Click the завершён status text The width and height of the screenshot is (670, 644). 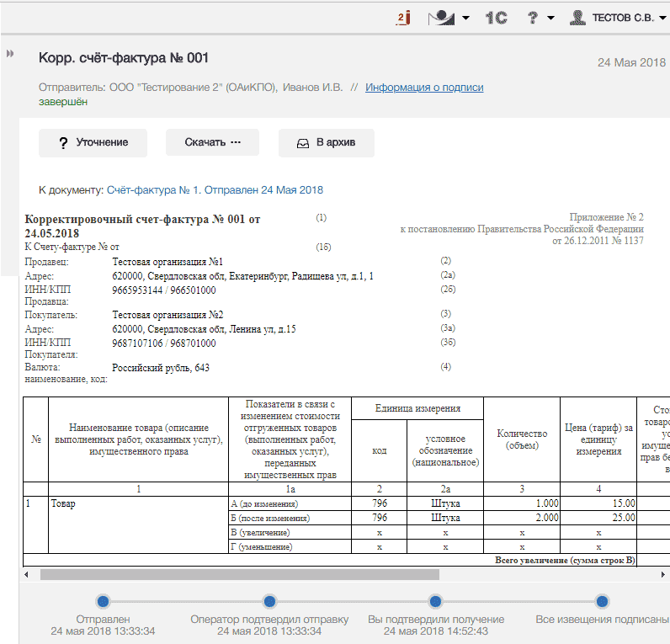[x=63, y=102]
